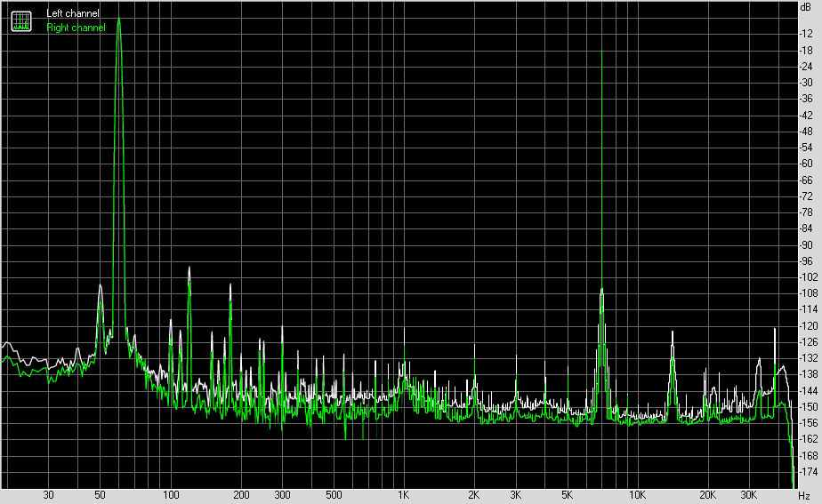Image resolution: width=822 pixels, height=504 pixels.
Task: Click the "Hz" axis unit label
Action: (x=803, y=495)
